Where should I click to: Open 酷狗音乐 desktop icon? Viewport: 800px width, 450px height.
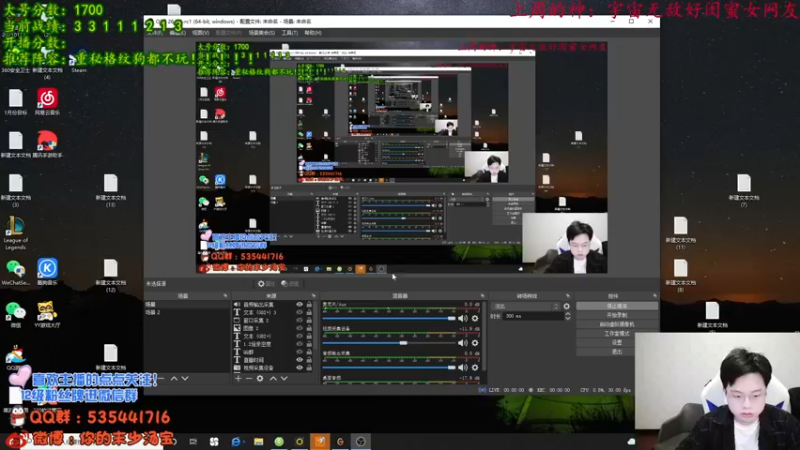[47, 271]
